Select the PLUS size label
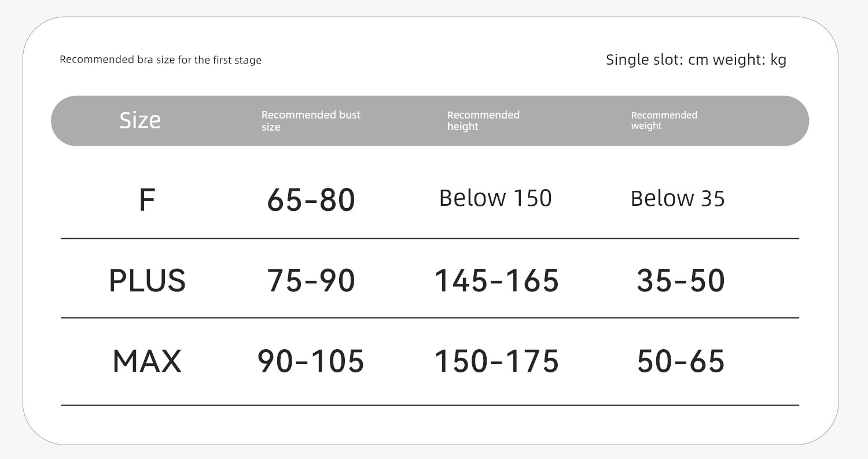This screenshot has width=868, height=459. pyautogui.click(x=147, y=281)
